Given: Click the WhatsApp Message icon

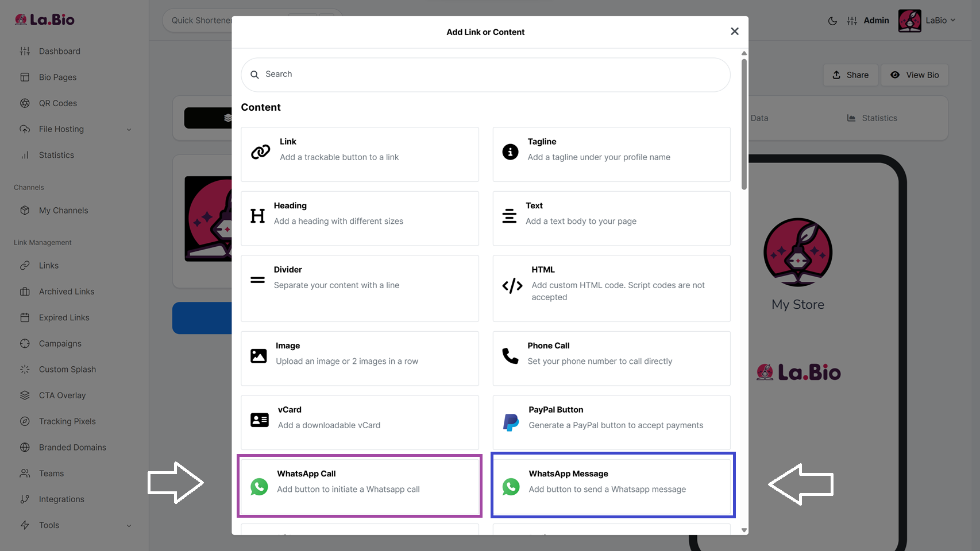Looking at the screenshot, I should [511, 487].
